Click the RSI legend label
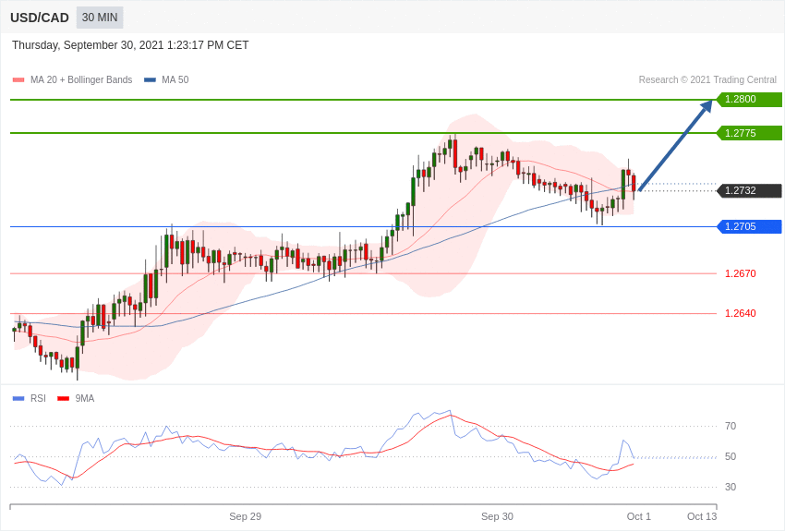This screenshot has width=785, height=532. tap(38, 398)
